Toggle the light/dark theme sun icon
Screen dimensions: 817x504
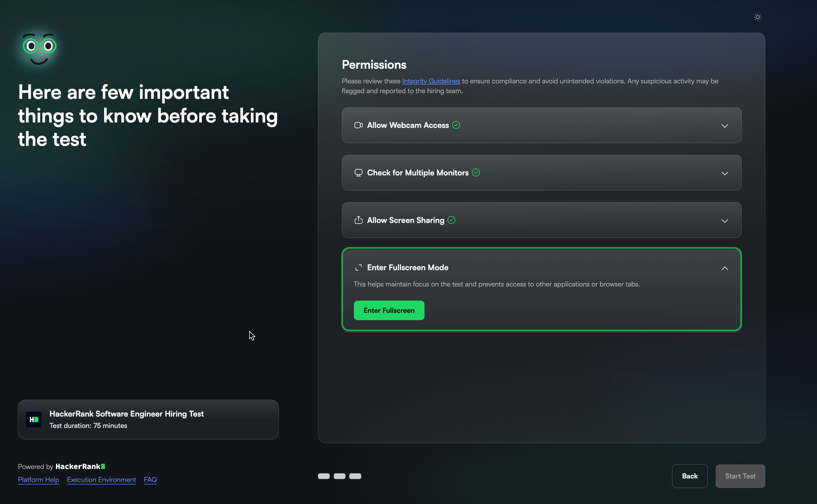click(757, 17)
